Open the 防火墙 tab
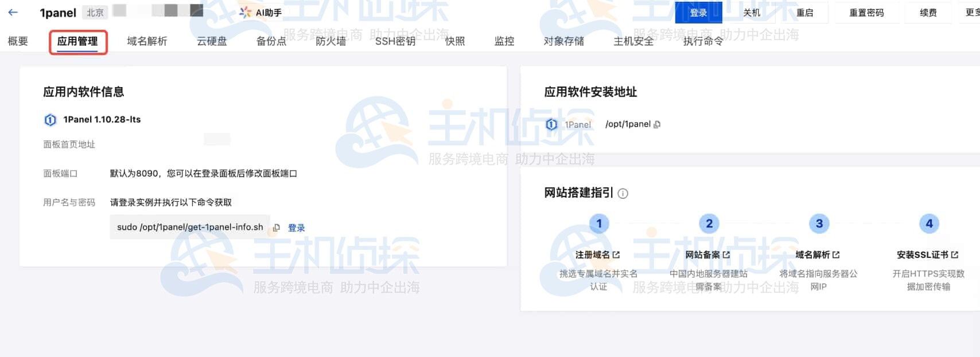 tap(330, 41)
